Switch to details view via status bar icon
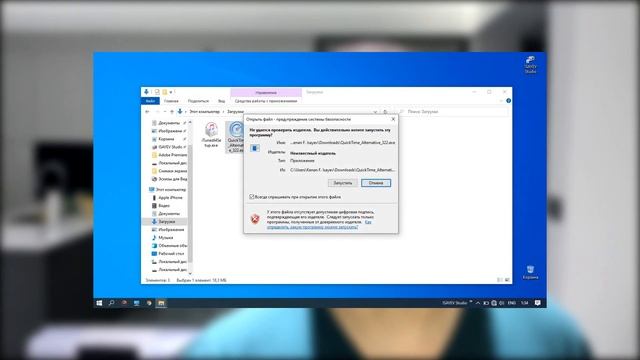The image size is (640, 360). 500,280
